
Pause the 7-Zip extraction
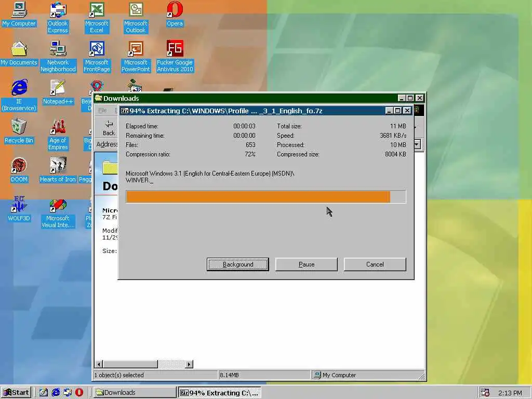pos(307,264)
